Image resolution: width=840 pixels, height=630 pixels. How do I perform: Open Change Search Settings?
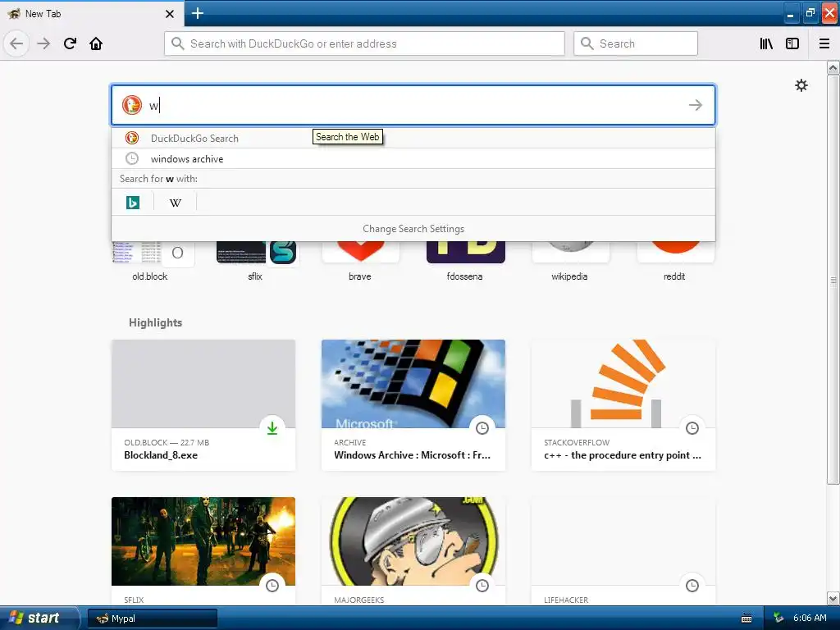(x=413, y=229)
